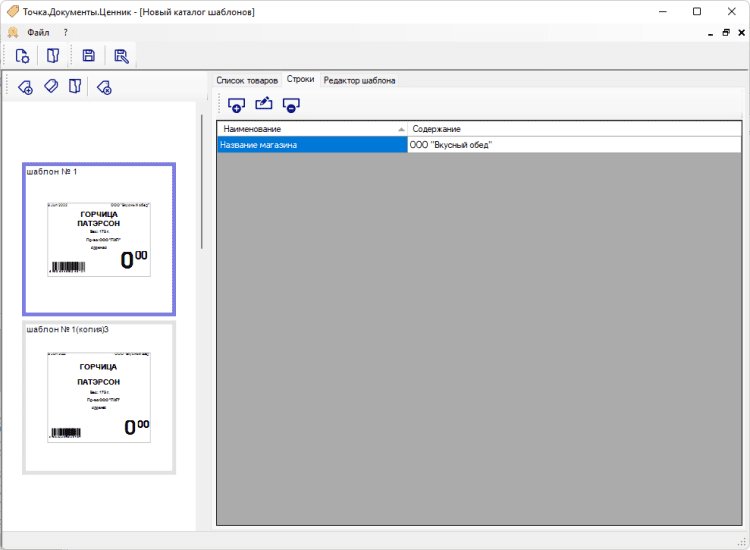Screen dimensions: 750x550
Task: Minimize the main application window
Action: [x=662, y=11]
